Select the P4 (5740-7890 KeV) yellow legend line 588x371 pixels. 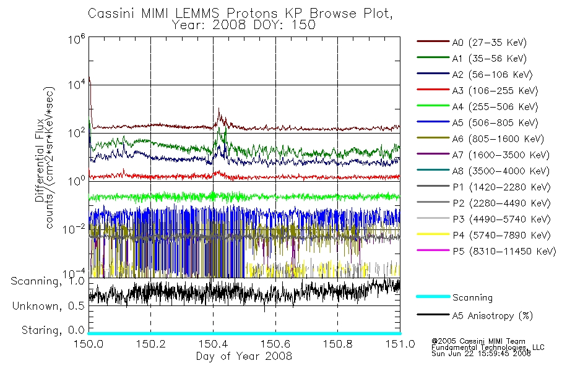pyautogui.click(x=433, y=234)
